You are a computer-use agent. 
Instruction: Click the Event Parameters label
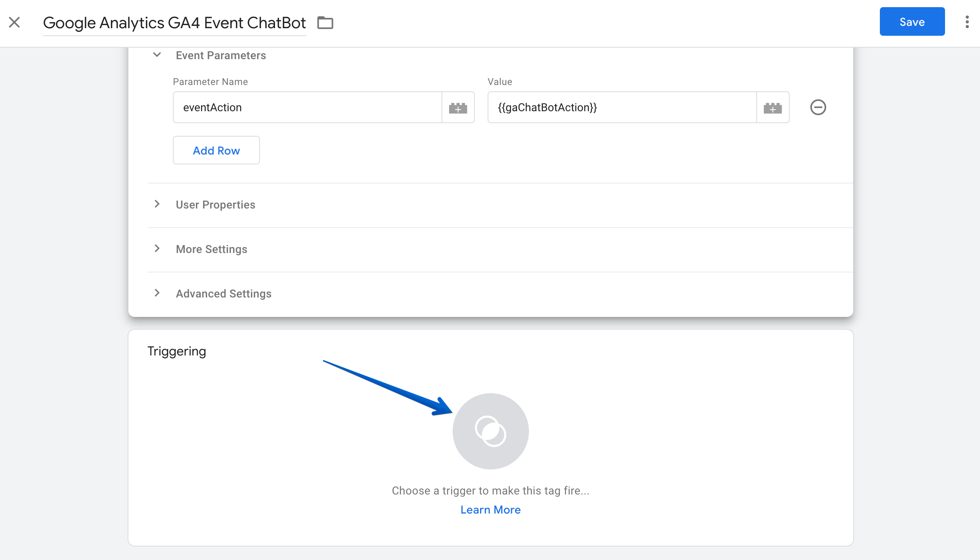(x=221, y=55)
